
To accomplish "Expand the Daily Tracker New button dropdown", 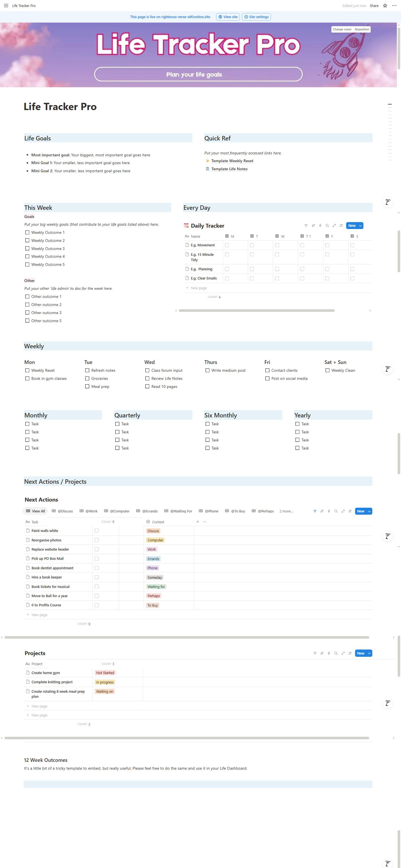I will (360, 226).
